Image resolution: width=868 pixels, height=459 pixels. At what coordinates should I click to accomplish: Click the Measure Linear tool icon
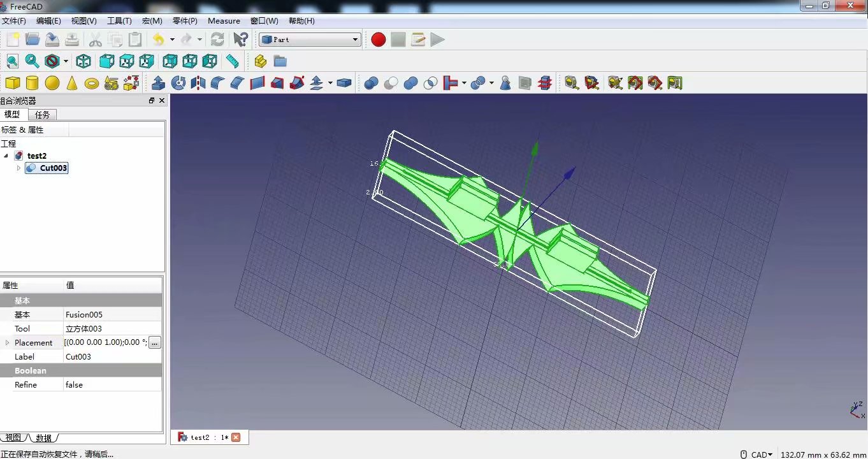click(x=572, y=83)
